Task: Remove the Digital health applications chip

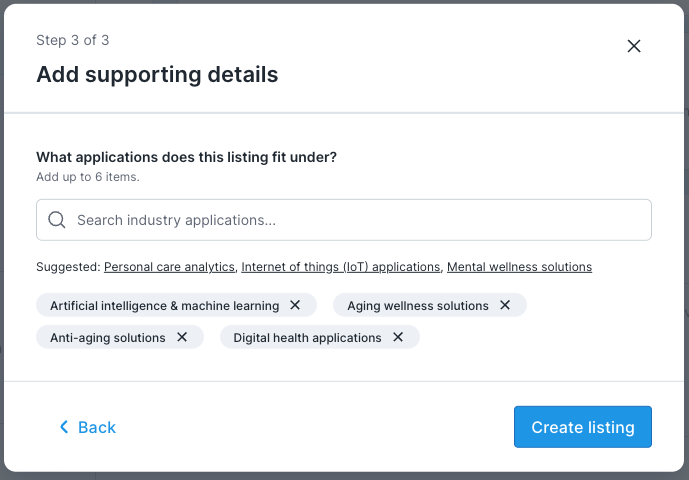Action: (x=398, y=337)
